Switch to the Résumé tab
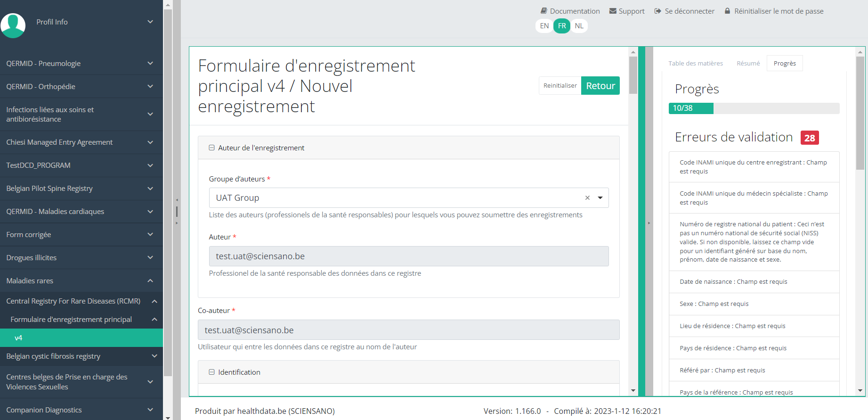The image size is (868, 420). (748, 63)
